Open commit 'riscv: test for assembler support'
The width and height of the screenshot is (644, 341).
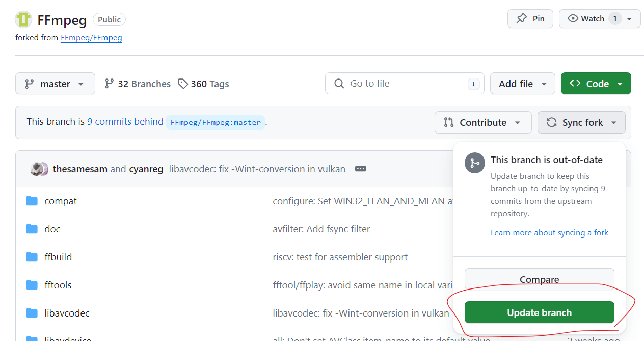(340, 257)
